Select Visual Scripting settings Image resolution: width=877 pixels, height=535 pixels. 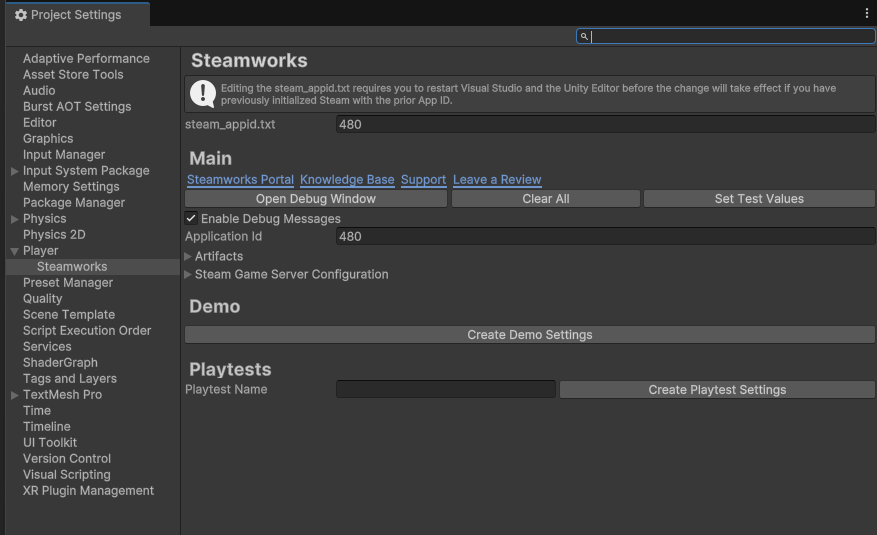67,475
